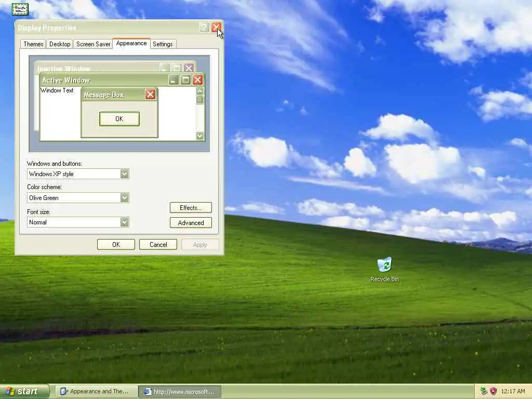This screenshot has height=399, width=532.
Task: Click the Display Properties help question button
Action: 204,28
